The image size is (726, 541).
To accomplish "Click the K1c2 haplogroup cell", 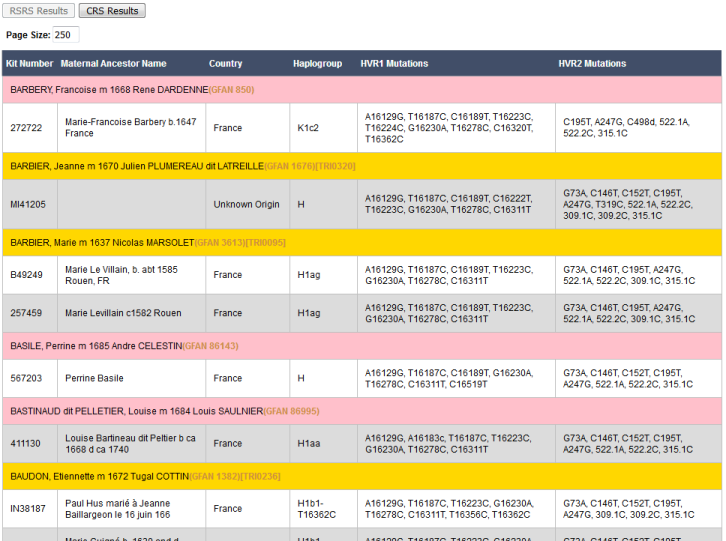I will click(323, 128).
